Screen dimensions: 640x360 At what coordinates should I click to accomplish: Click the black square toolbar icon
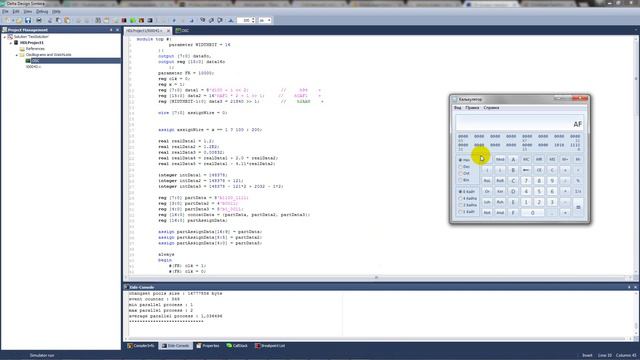[150, 20]
